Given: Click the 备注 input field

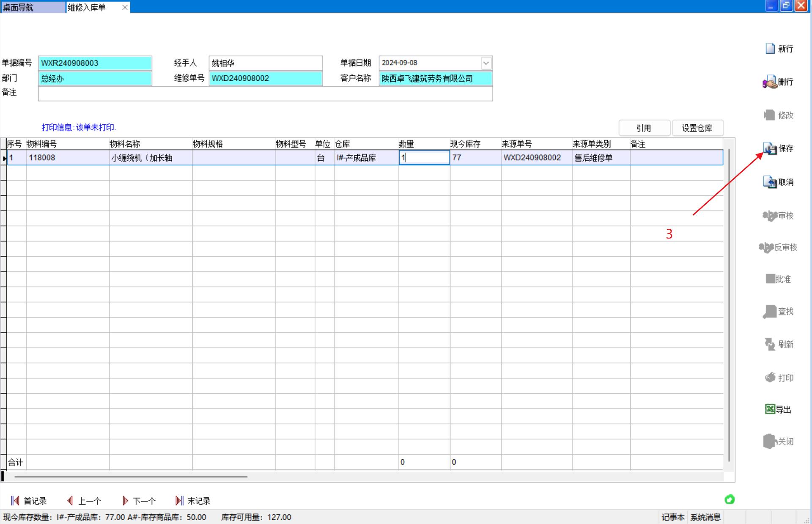Looking at the screenshot, I should (265, 93).
